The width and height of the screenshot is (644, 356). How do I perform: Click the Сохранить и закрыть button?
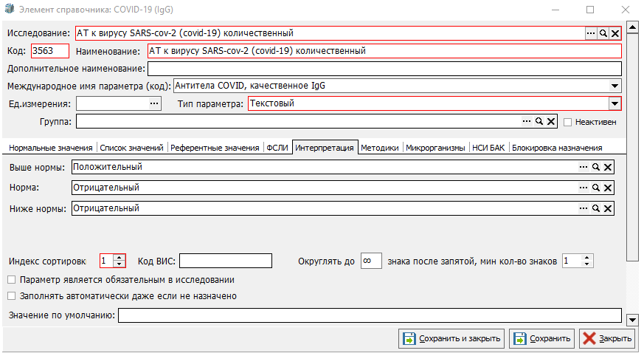(451, 339)
